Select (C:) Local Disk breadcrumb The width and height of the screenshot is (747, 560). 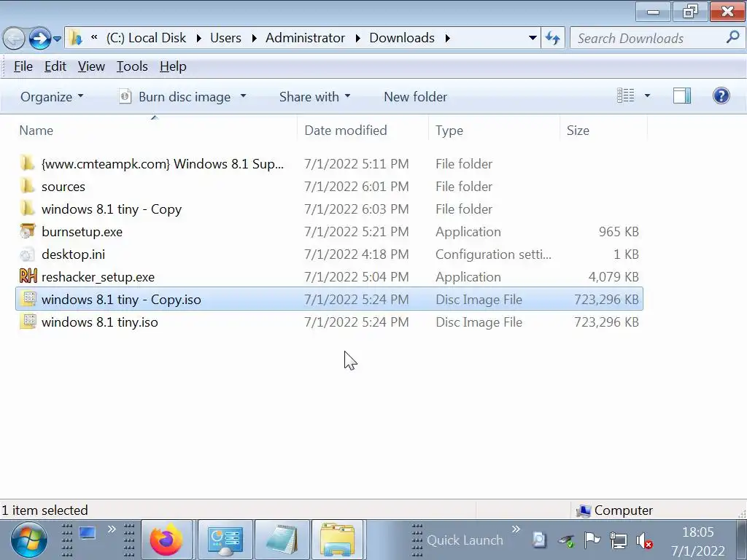(146, 38)
